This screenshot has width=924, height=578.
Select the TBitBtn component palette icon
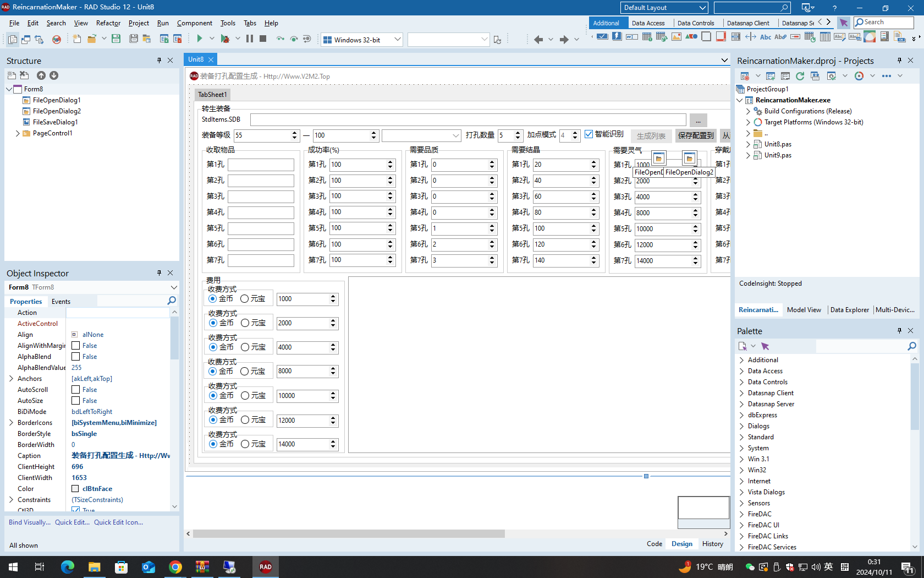602,36
